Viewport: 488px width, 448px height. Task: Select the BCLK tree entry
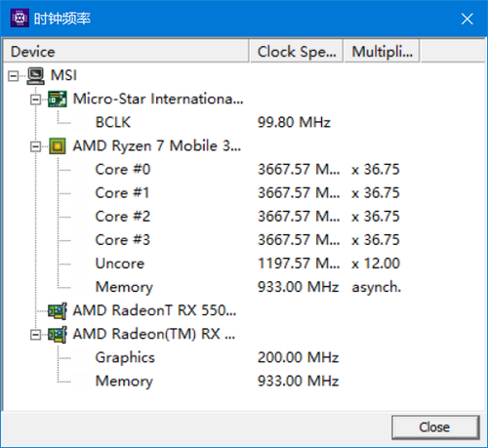coord(113,123)
